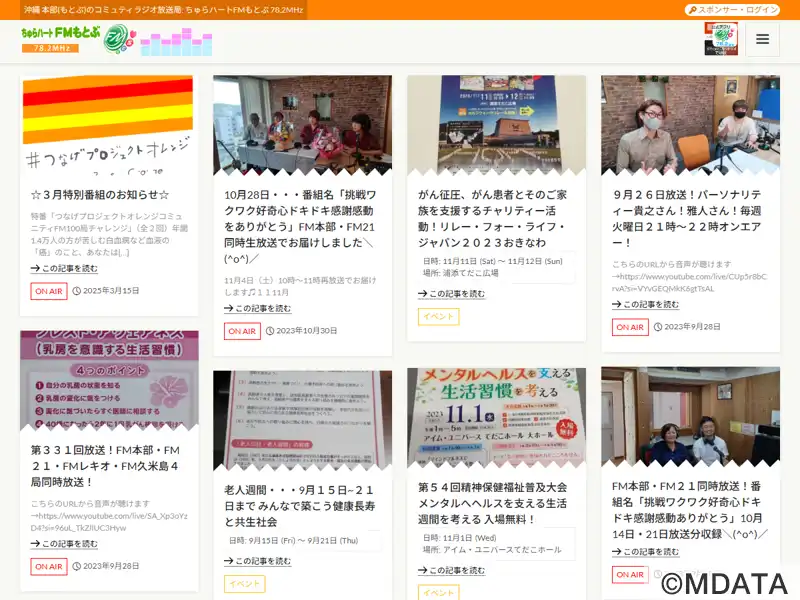
Task: Read more on the FM本部・FM２１同時放送 article
Action: tap(645, 552)
